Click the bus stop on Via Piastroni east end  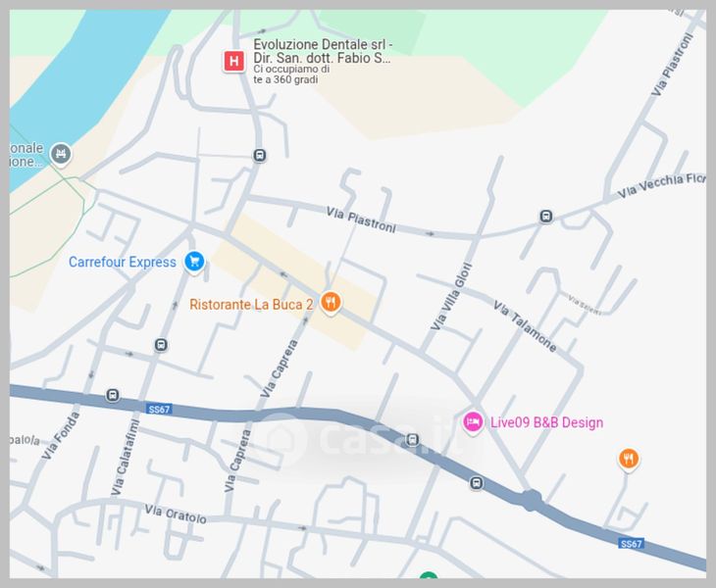[546, 217]
